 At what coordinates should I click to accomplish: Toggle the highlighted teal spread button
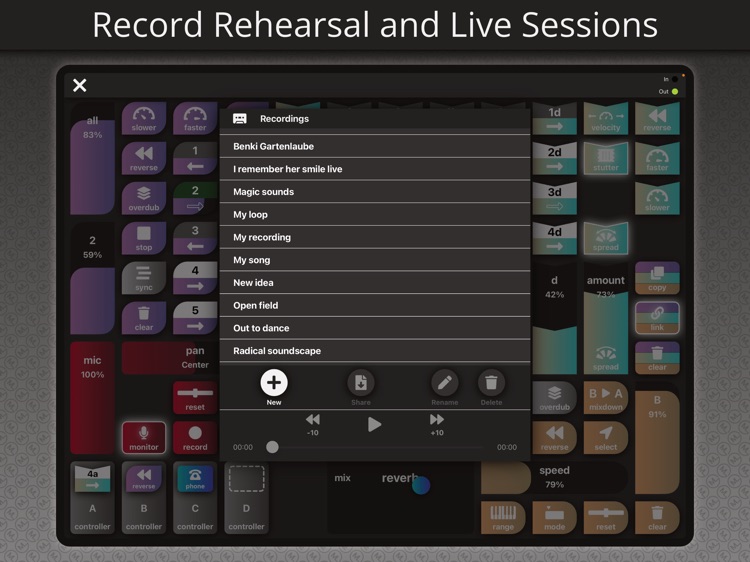pyautogui.click(x=606, y=238)
